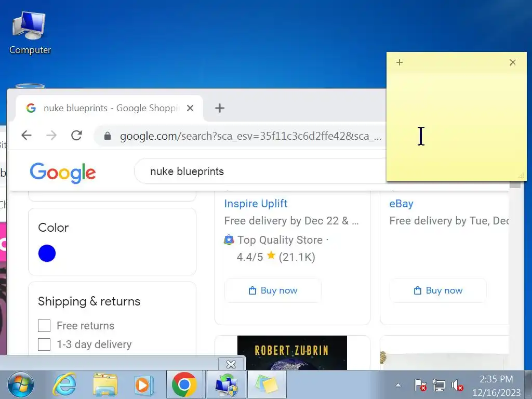
Task: Focus the Chrome address bar URL
Action: [x=251, y=136]
